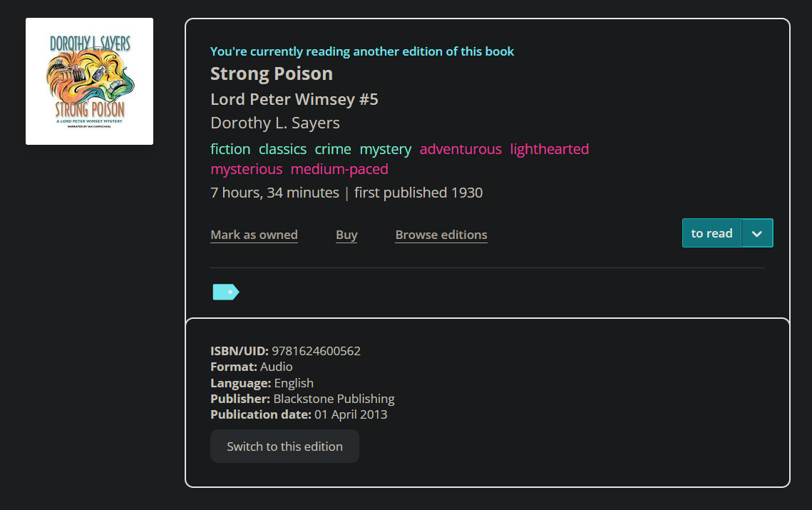Click Switch to this edition button
This screenshot has width=812, height=510.
[x=284, y=447]
